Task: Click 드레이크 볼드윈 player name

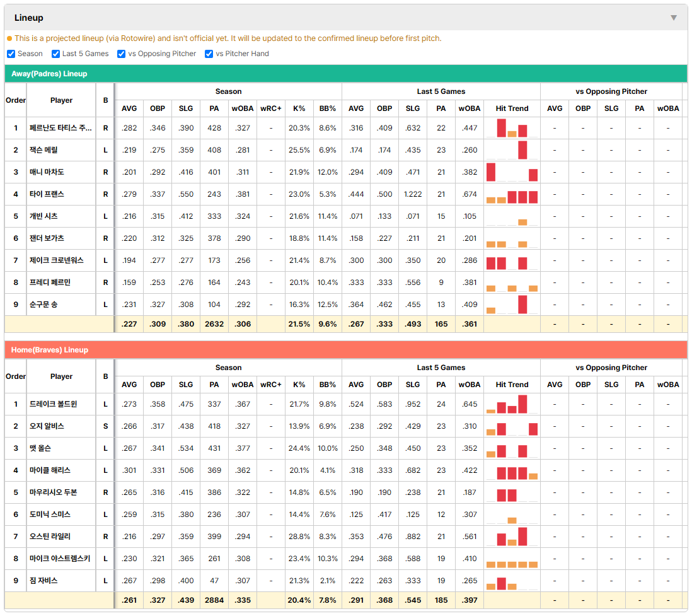Action: click(54, 404)
